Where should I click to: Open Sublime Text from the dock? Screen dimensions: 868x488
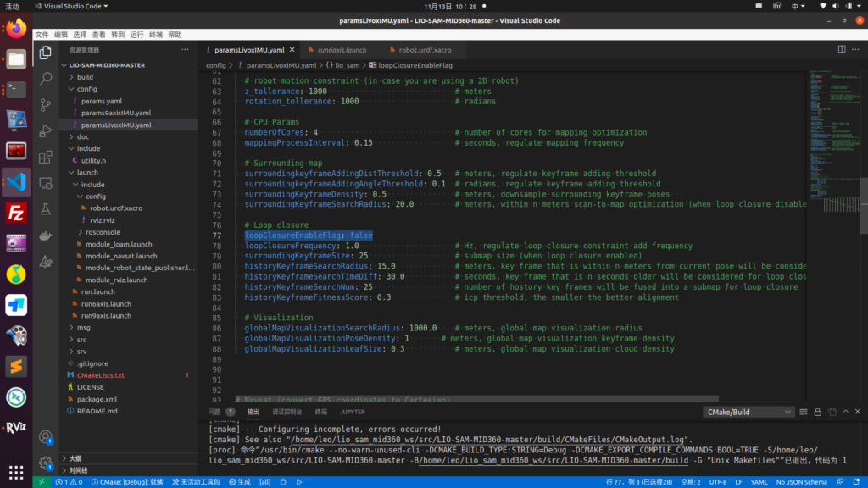tap(16, 366)
